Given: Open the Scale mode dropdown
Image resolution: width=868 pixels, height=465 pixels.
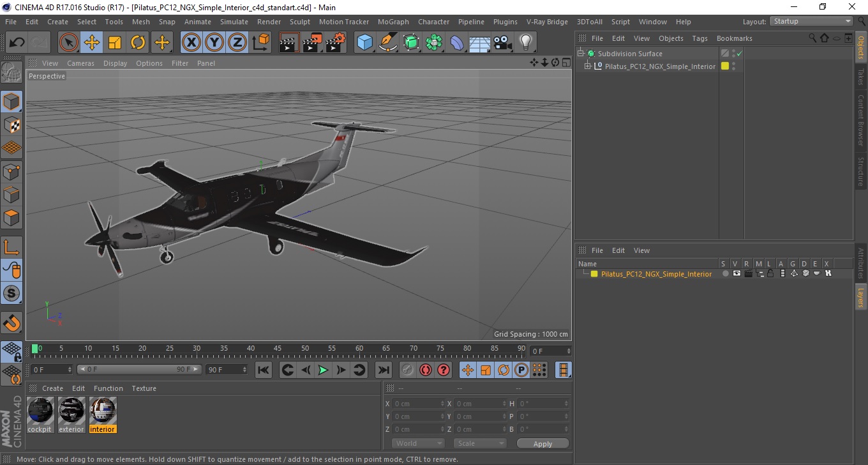Looking at the screenshot, I should pos(480,443).
